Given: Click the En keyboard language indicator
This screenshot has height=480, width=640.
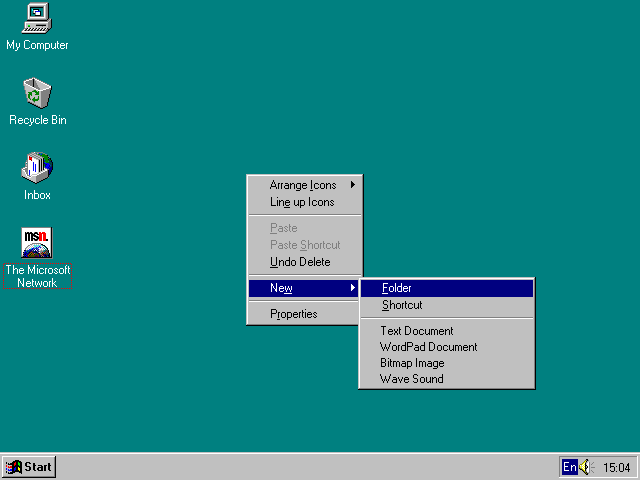Looking at the screenshot, I should [x=569, y=467].
